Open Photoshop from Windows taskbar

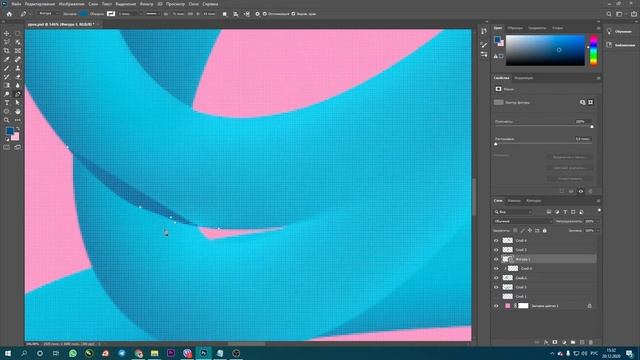[203, 353]
